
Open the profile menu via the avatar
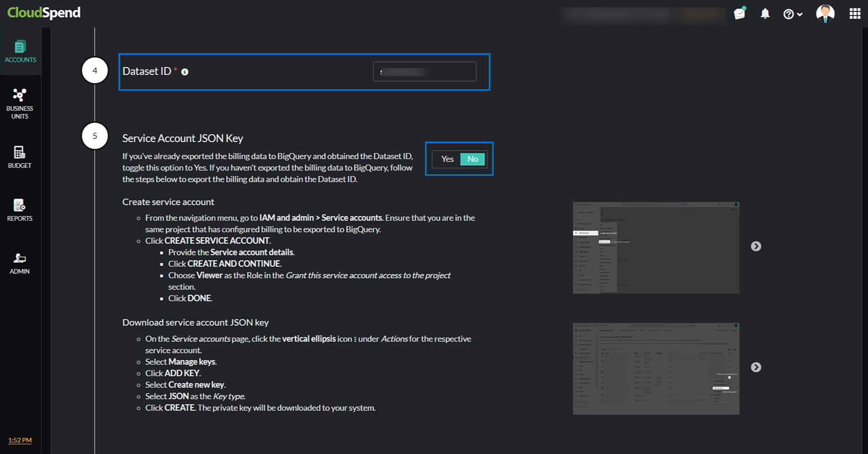pos(825,13)
